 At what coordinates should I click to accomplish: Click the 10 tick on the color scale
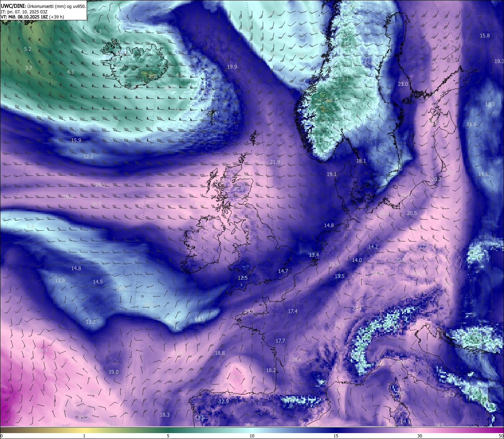(252, 436)
